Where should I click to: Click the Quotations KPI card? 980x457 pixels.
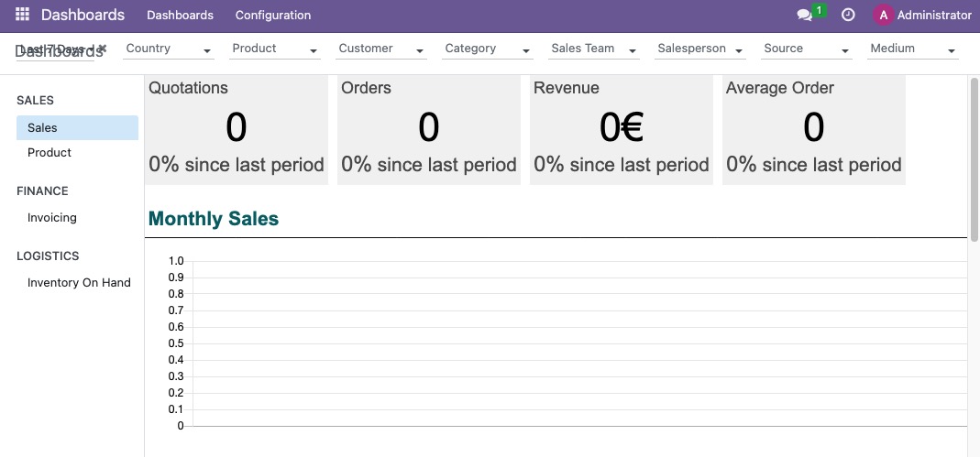[x=237, y=130]
